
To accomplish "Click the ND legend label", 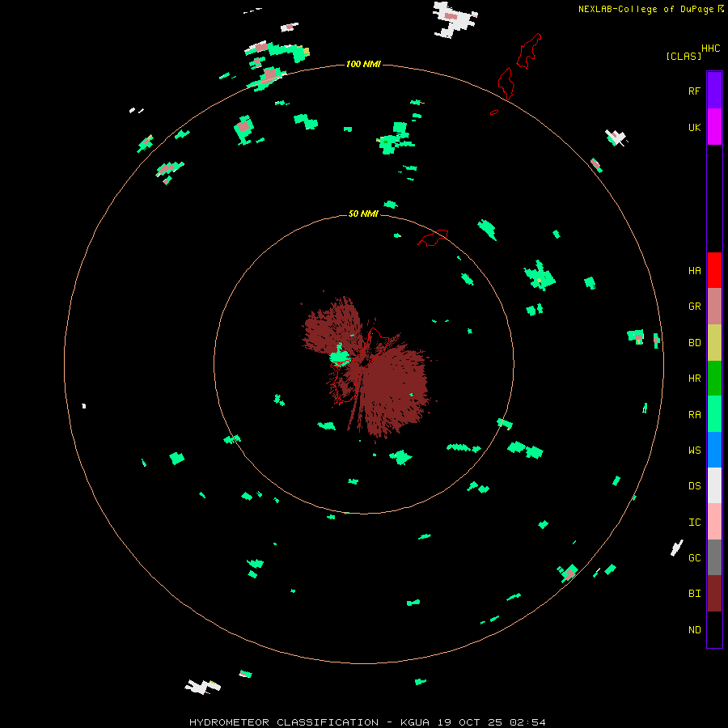I will coord(694,629).
